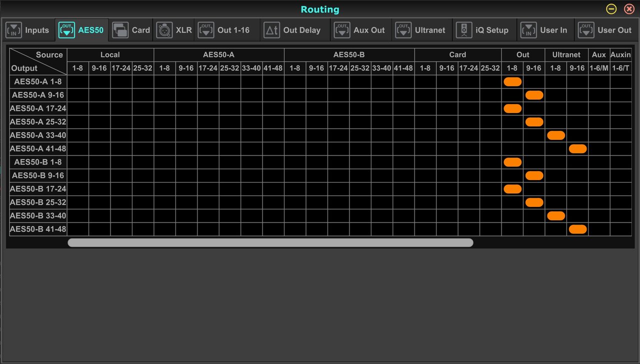Screen dimensions: 640x364
Task: Toggle AES50-A 33-40 routing from Ultranet 1-8
Action: click(556, 135)
